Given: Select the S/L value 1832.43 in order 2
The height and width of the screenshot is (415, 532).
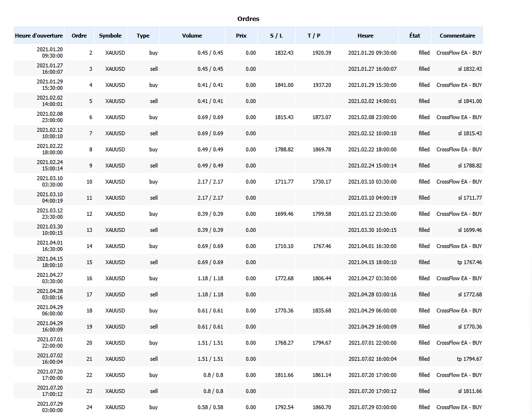Looking at the screenshot, I should click(x=284, y=53).
